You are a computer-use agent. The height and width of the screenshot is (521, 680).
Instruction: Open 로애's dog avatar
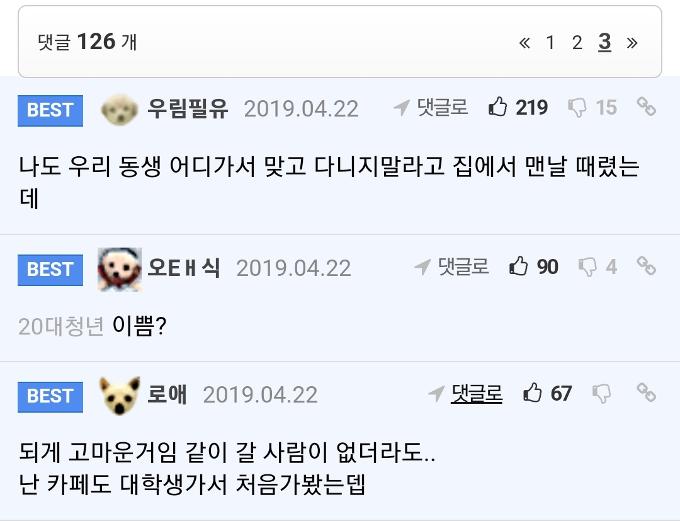120,395
